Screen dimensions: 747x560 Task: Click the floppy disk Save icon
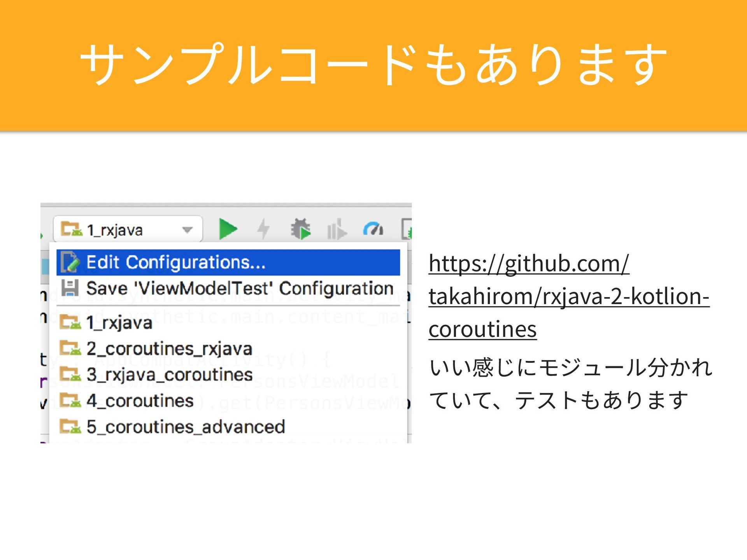pos(70,288)
